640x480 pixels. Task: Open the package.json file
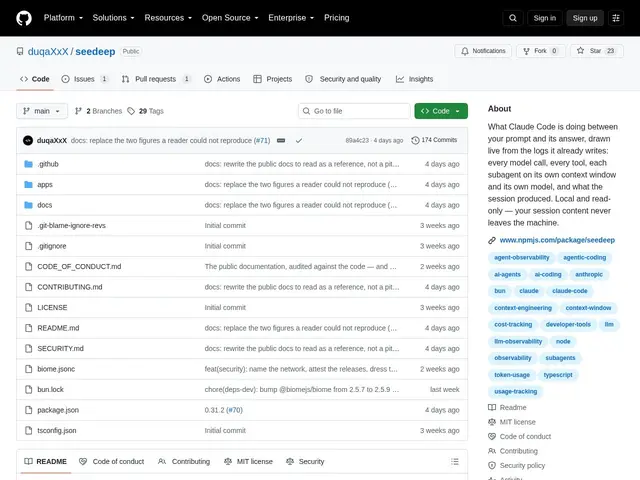58,410
